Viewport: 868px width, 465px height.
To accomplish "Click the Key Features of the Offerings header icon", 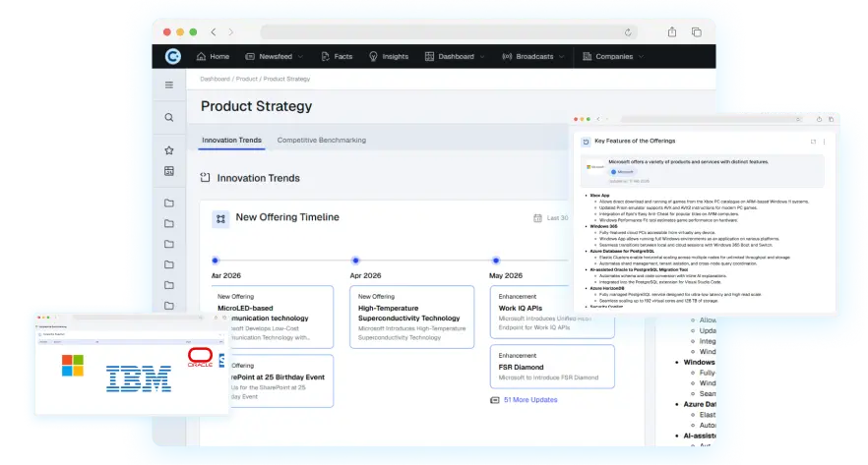I will pos(586,142).
